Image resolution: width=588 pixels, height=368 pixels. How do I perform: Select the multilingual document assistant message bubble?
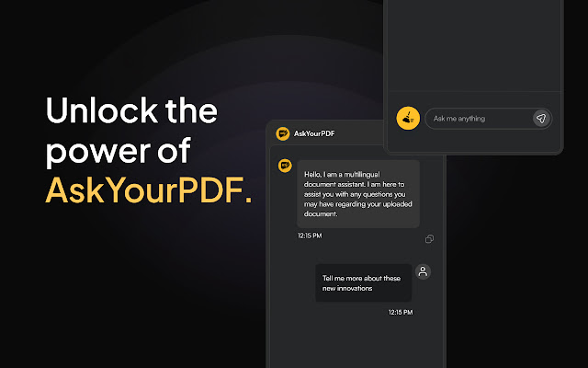point(358,194)
